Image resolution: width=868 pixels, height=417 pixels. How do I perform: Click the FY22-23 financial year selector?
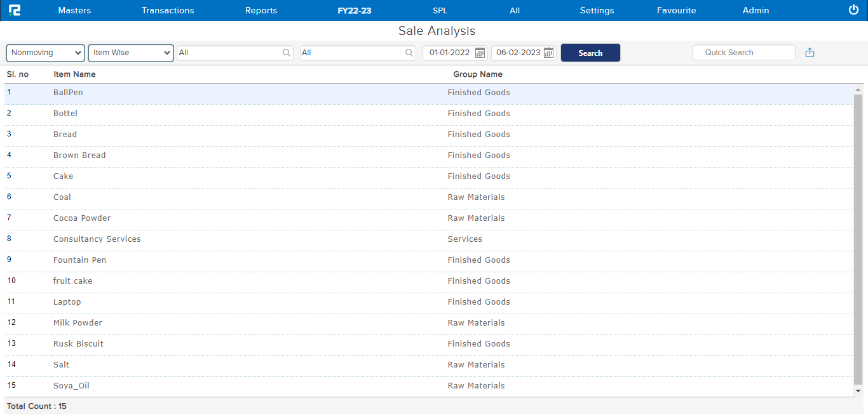(355, 10)
